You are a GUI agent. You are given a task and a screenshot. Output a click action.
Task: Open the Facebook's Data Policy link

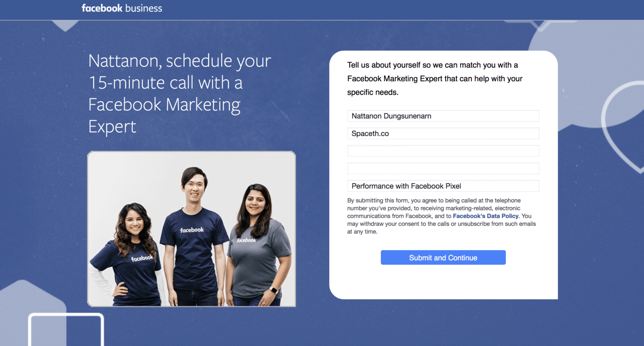pyautogui.click(x=485, y=216)
